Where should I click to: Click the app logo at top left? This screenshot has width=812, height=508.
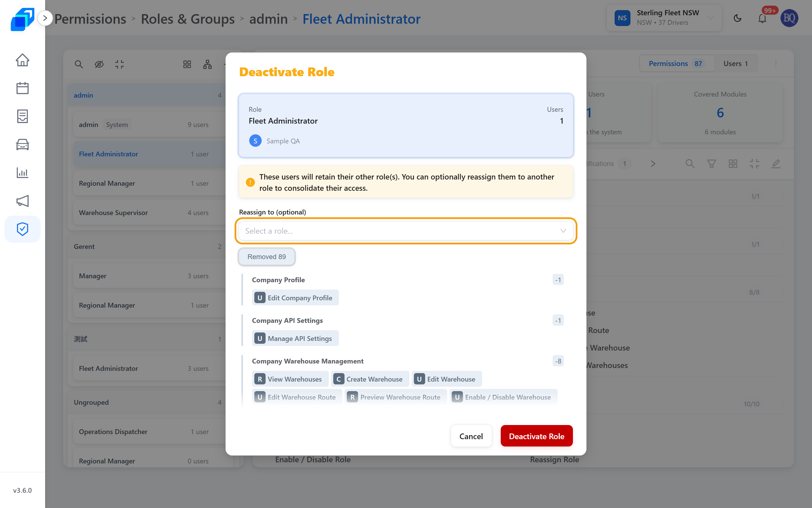coord(23,19)
